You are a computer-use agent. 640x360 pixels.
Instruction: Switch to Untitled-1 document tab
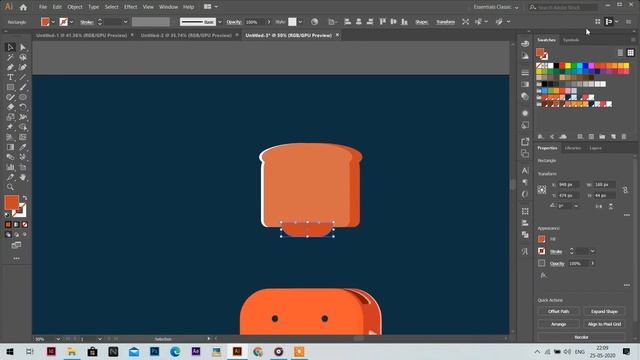point(81,36)
